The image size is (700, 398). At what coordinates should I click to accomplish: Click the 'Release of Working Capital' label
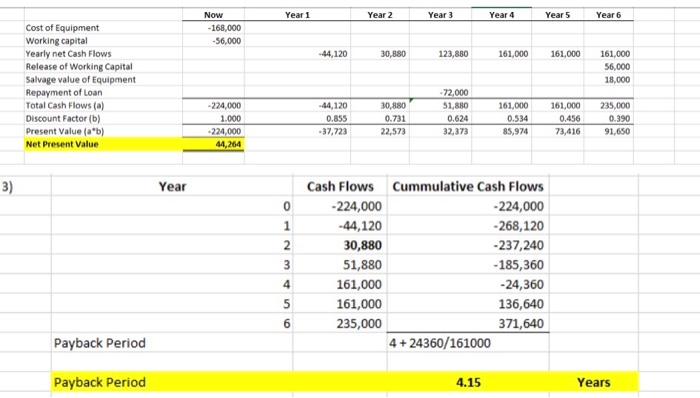pyautogui.click(x=79, y=66)
